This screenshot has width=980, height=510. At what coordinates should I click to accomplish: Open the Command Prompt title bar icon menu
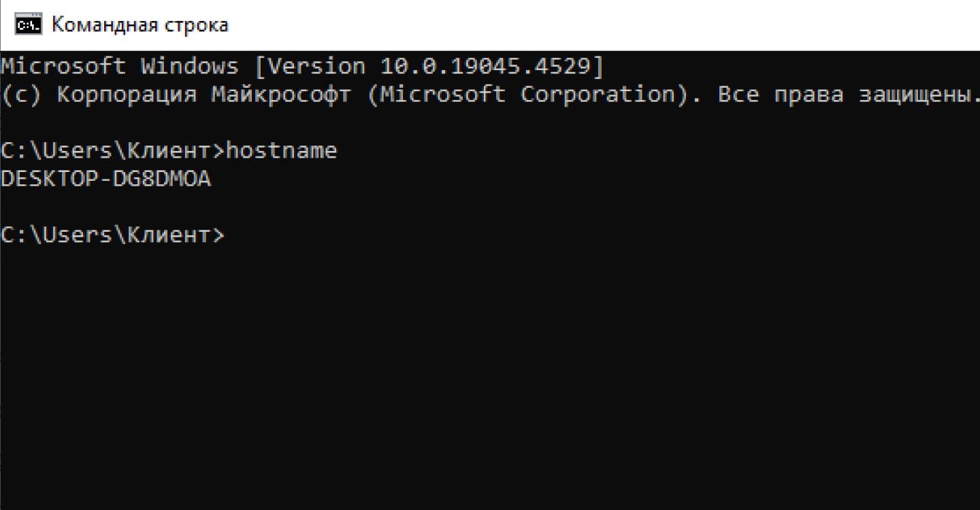tap(29, 25)
